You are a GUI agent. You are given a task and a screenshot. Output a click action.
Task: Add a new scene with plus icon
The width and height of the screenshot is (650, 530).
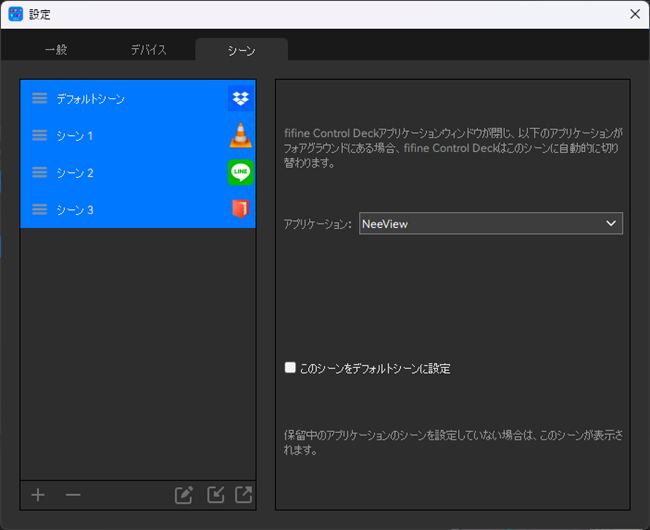tap(38, 495)
